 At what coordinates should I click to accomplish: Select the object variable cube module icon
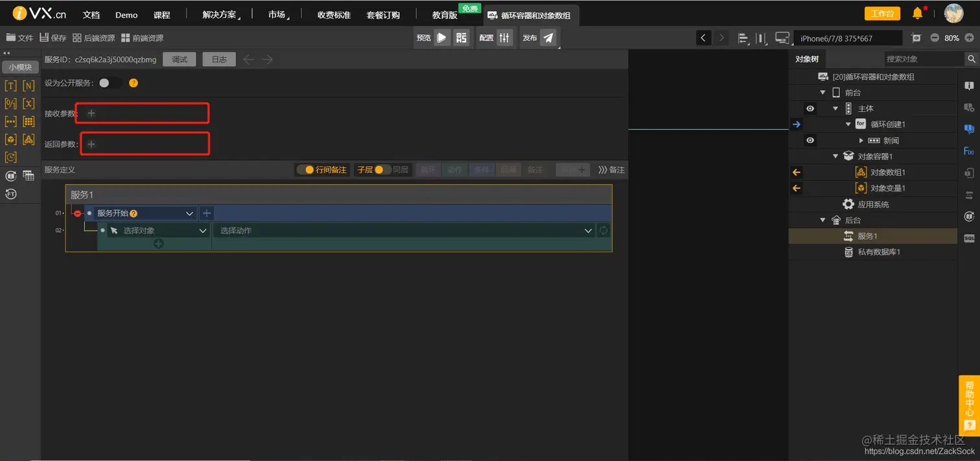pyautogui.click(x=10, y=139)
